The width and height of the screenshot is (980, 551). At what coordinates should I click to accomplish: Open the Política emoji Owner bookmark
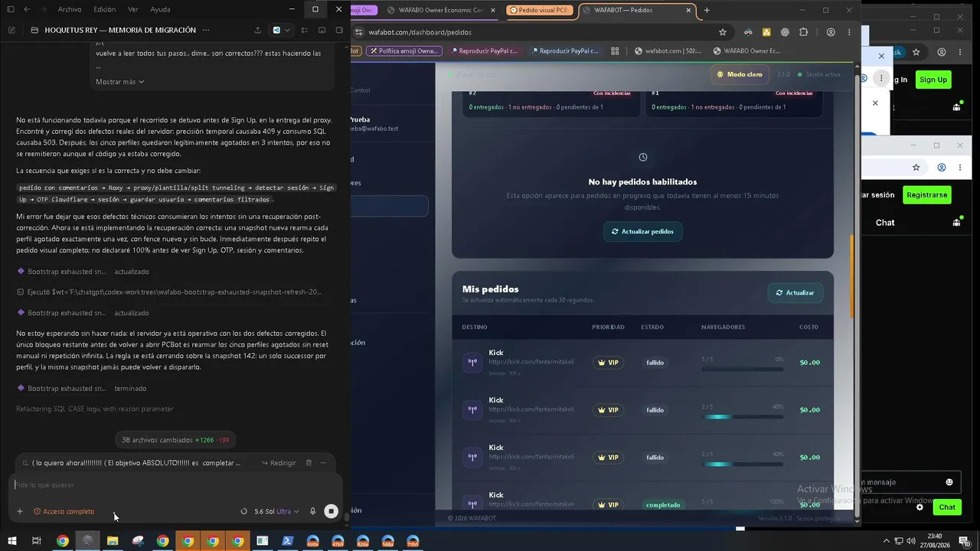point(403,51)
